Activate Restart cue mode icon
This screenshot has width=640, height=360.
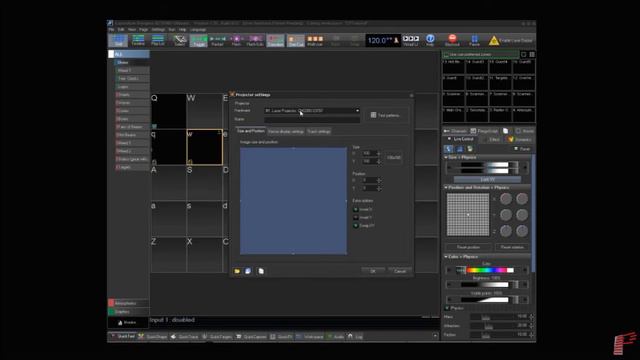218,40
